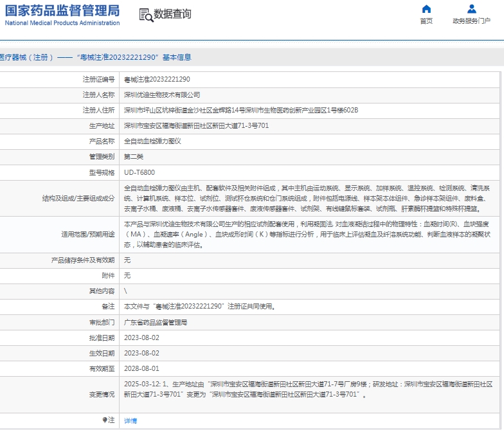The image size is (504, 432).
Task: Click the 生产地址 row label
Action: coord(102,126)
